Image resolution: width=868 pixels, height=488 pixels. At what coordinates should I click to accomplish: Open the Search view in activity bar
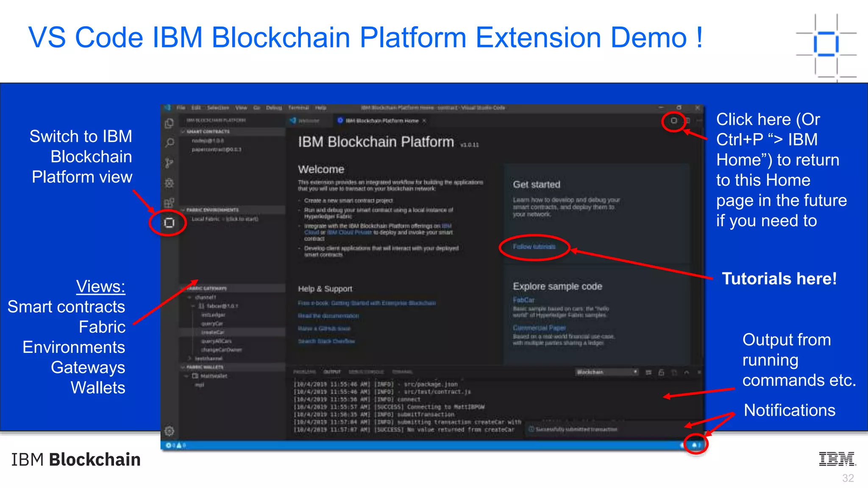tap(169, 143)
